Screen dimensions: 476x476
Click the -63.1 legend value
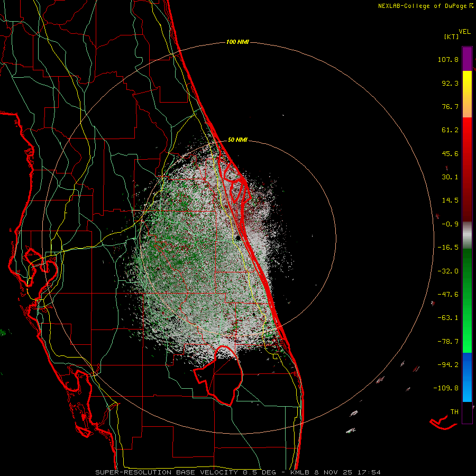coord(448,318)
